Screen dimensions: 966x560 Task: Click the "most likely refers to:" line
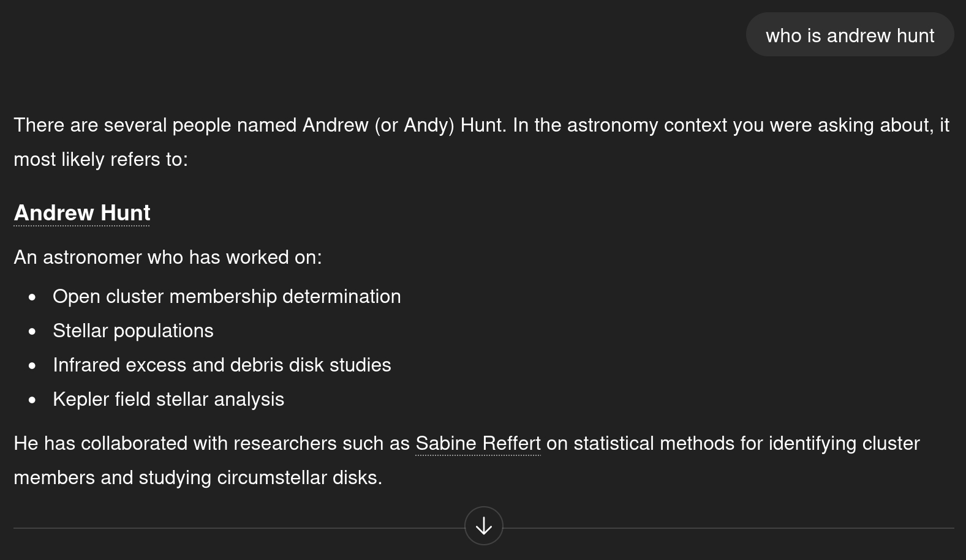click(101, 159)
